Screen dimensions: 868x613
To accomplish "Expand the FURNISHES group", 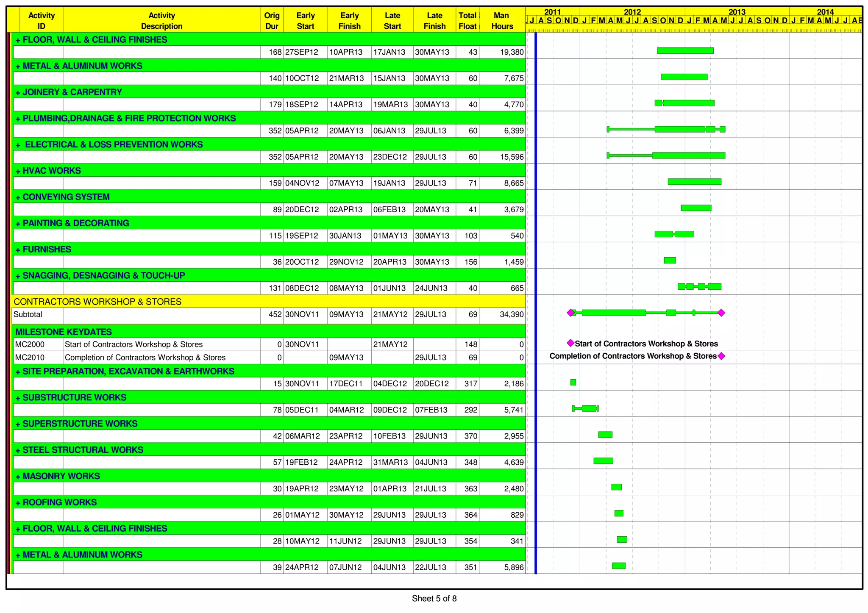I will (x=18, y=250).
